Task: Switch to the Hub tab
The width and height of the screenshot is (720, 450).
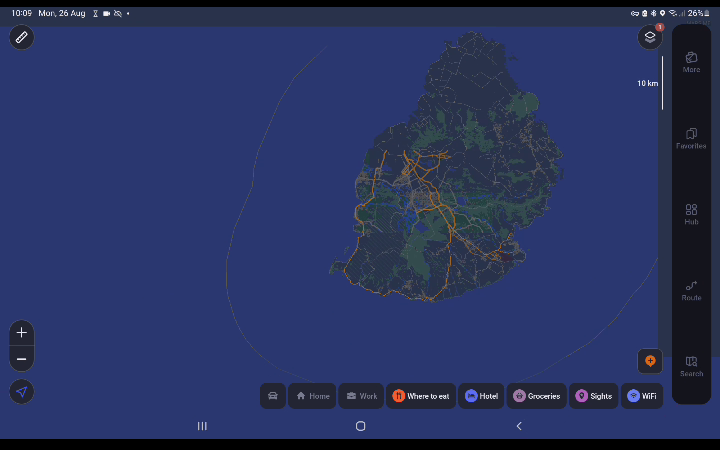Action: [691, 214]
